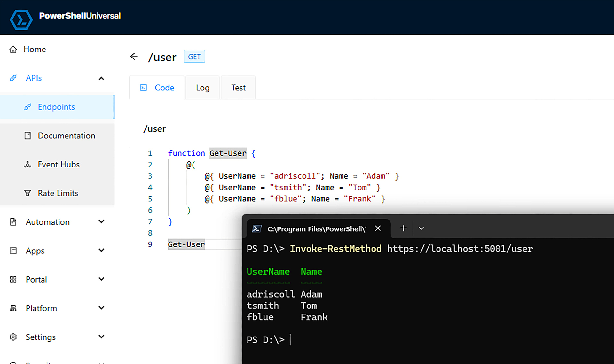Open the terminal profile dropdown chevron
The width and height of the screenshot is (614, 364).
pos(421,228)
